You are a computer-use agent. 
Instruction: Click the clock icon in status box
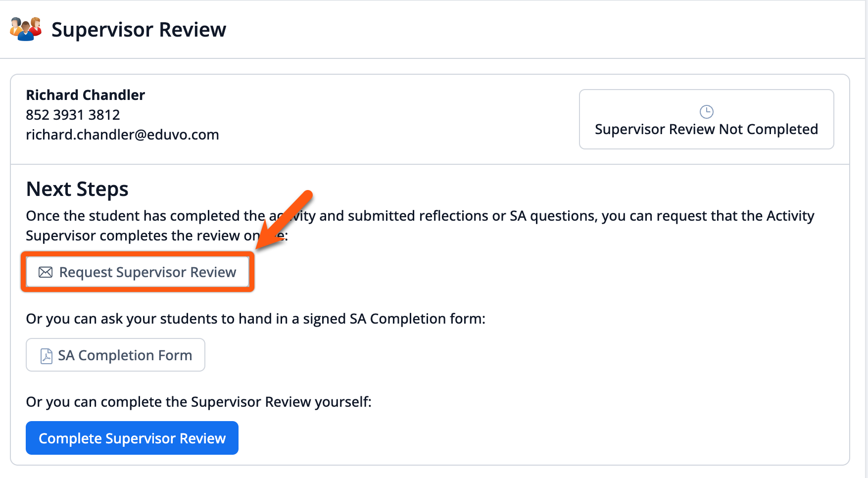click(x=706, y=112)
